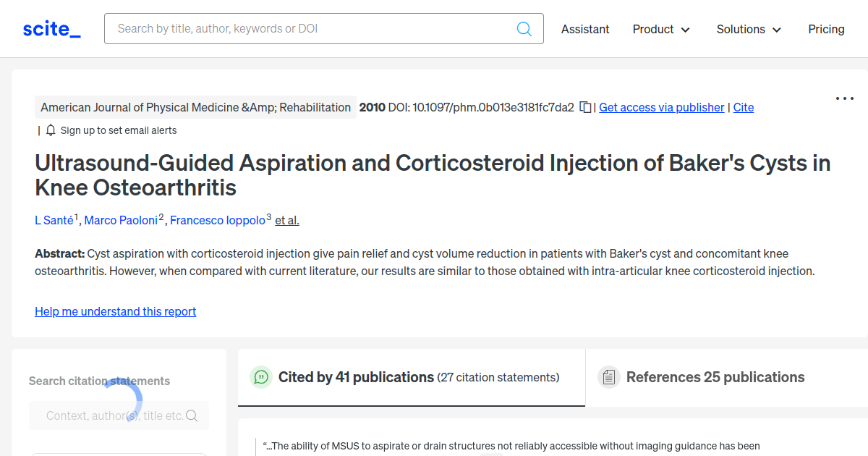
Task: Click author link Marco Paoloni
Action: [121, 220]
